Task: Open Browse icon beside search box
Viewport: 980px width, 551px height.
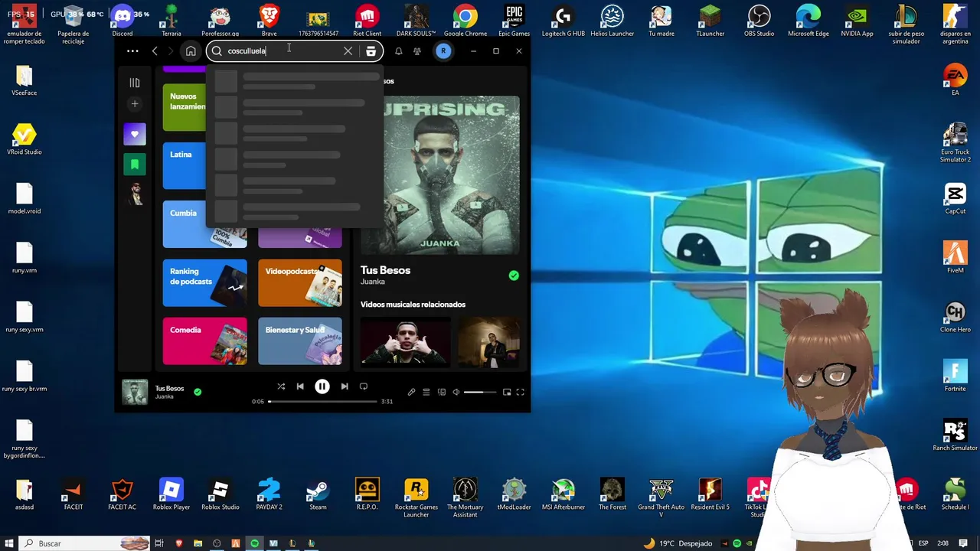Action: point(371,51)
